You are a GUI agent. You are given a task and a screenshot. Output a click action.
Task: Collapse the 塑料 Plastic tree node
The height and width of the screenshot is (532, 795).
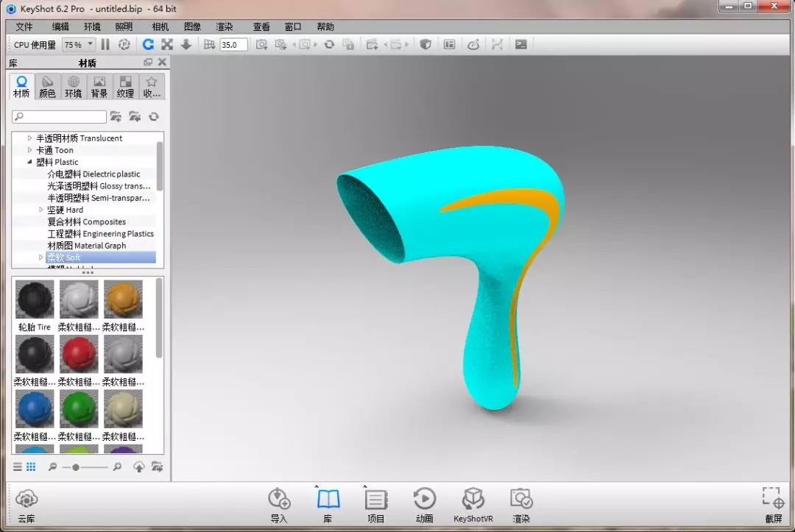coord(30,162)
